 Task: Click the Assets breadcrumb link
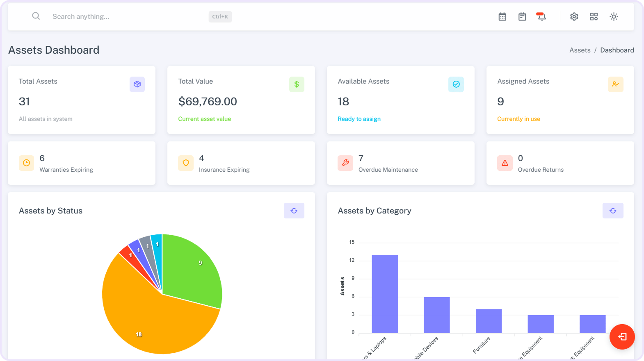[580, 50]
